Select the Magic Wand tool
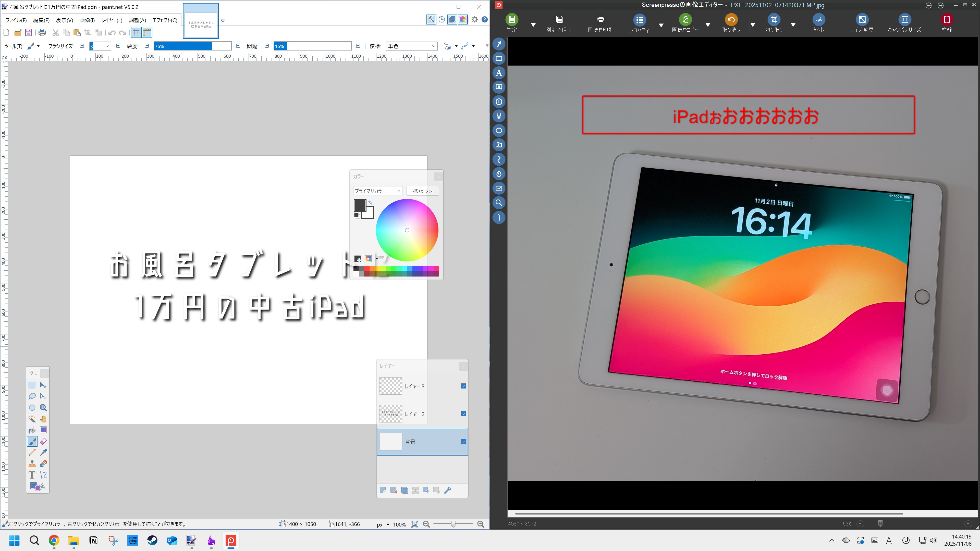The width and height of the screenshot is (980, 551). point(32,419)
